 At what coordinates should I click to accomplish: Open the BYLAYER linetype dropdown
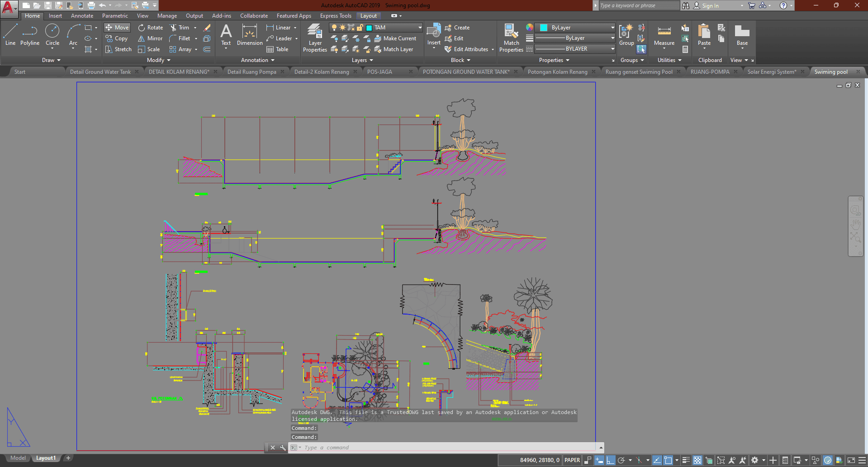tap(612, 49)
